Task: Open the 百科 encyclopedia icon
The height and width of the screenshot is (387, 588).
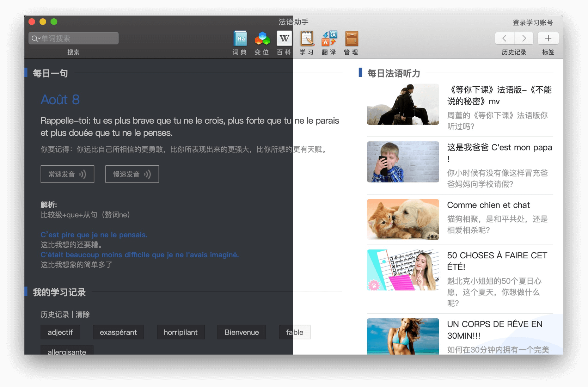Action: [284, 39]
